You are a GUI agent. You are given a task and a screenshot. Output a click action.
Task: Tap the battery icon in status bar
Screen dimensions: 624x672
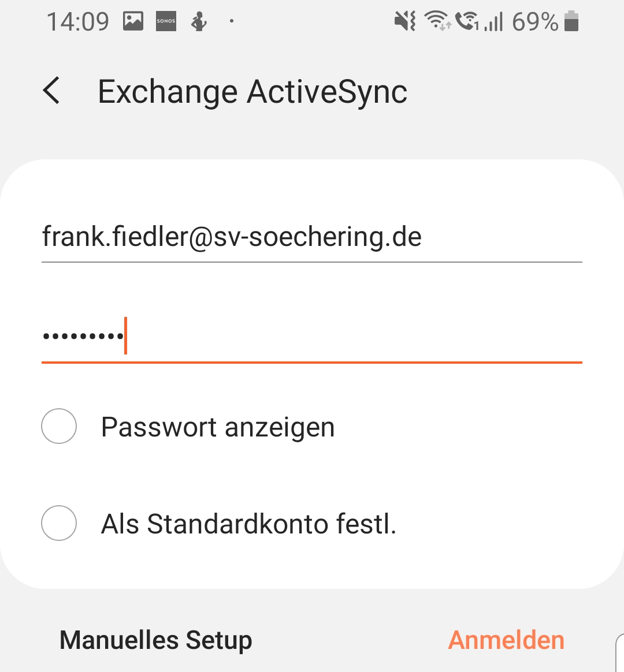[571, 21]
